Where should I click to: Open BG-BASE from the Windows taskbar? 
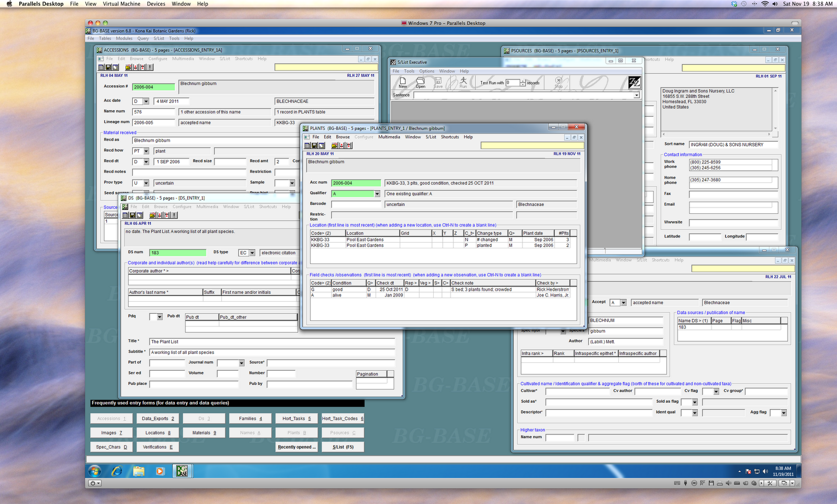[182, 471]
